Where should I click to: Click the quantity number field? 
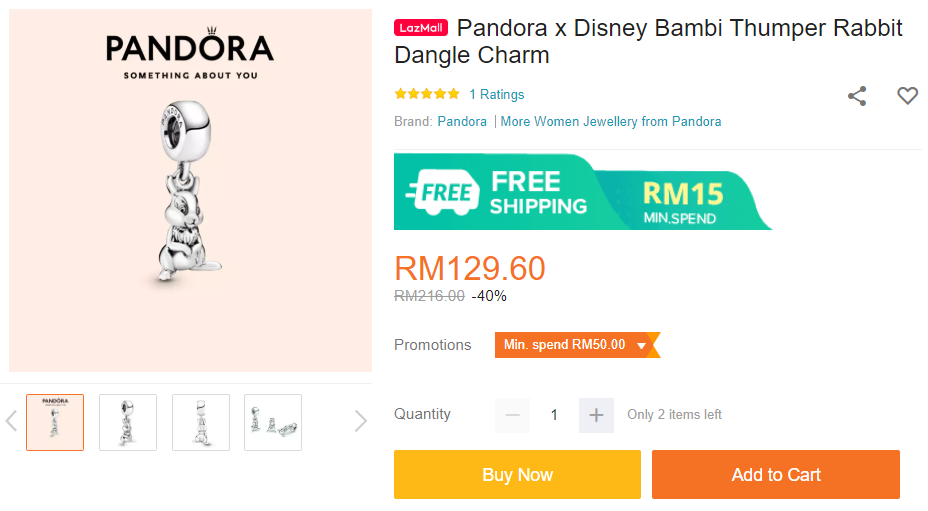554,415
